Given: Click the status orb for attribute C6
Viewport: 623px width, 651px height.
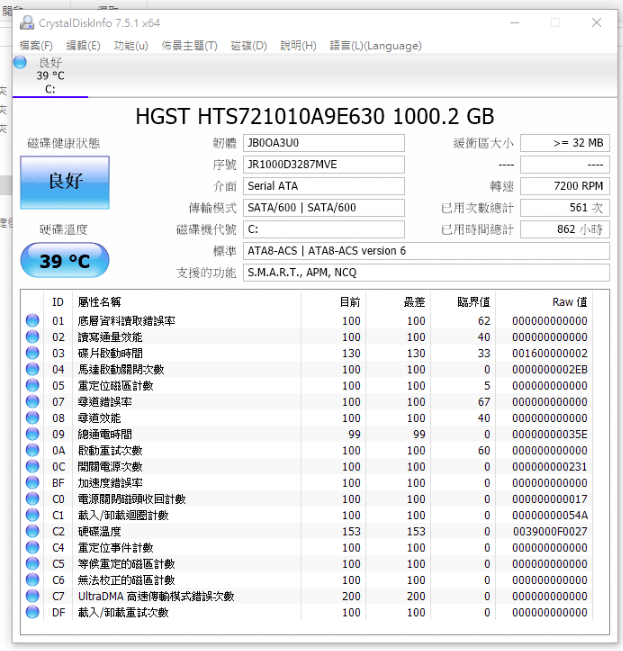Looking at the screenshot, I should (x=32, y=580).
